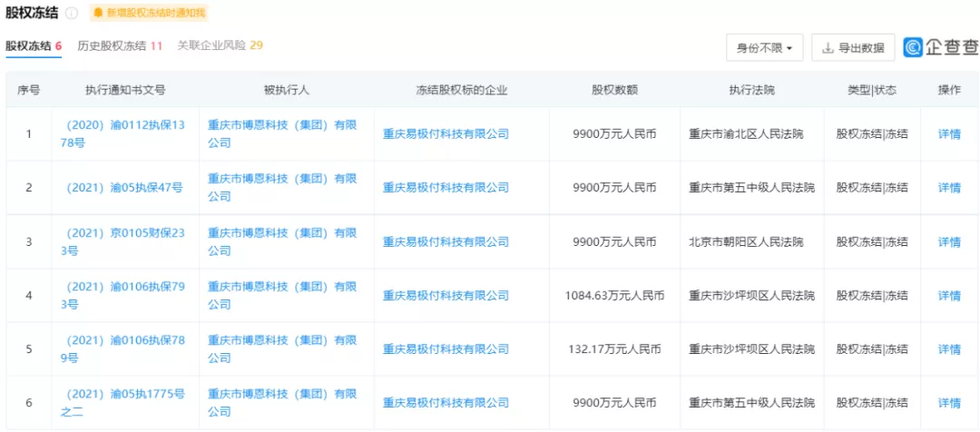Click the info icon beside 股权冻结 title
The image size is (980, 432).
pos(72,13)
